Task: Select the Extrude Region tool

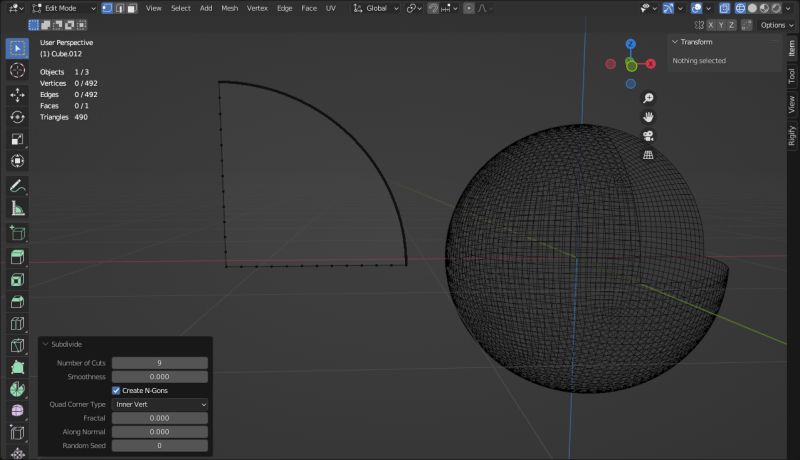Action: coord(17,257)
